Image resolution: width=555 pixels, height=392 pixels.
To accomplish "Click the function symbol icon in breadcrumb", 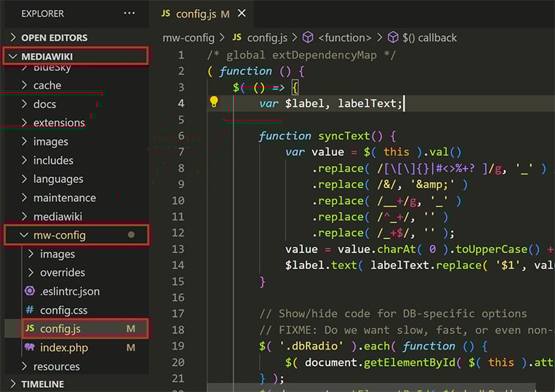I will (308, 37).
